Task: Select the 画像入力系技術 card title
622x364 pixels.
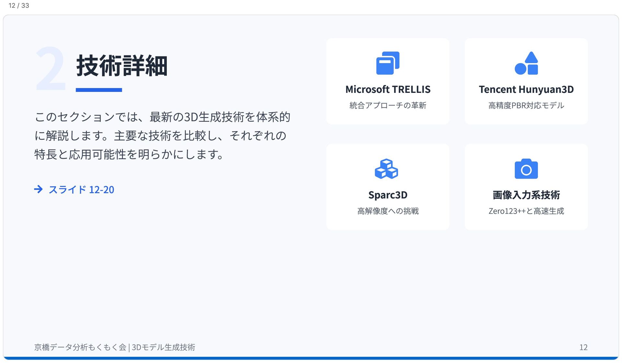Action: 526,195
